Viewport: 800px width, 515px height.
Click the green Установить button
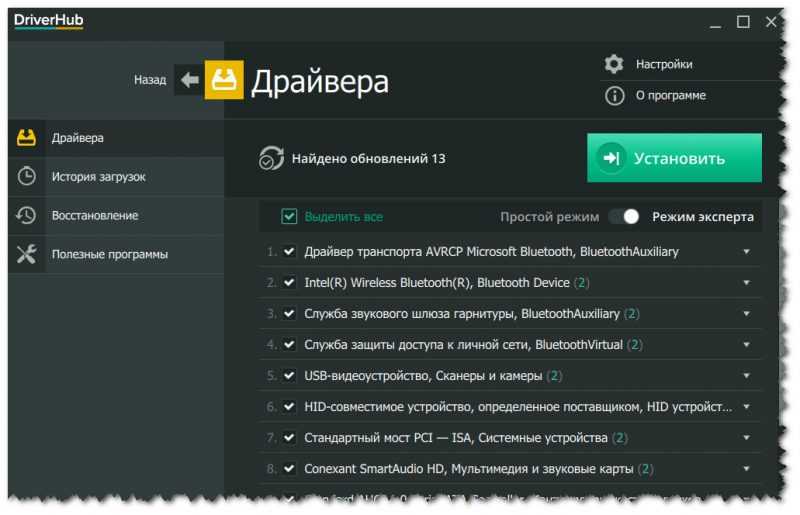674,158
